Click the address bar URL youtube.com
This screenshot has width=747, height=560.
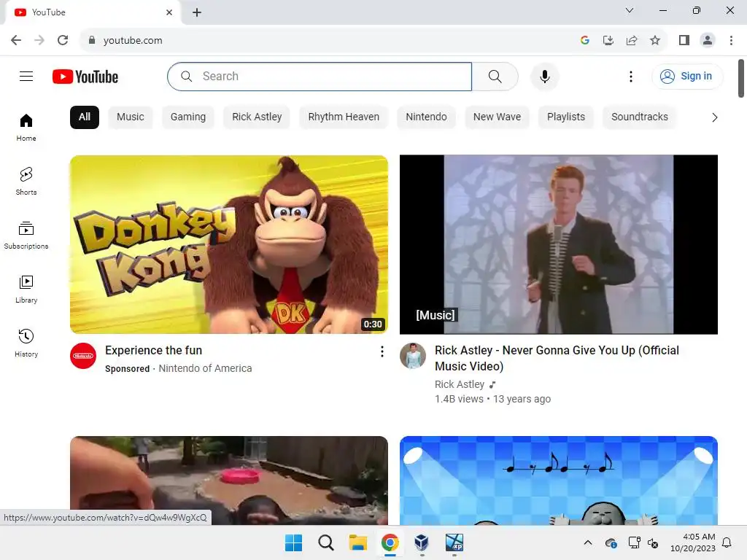[133, 41]
